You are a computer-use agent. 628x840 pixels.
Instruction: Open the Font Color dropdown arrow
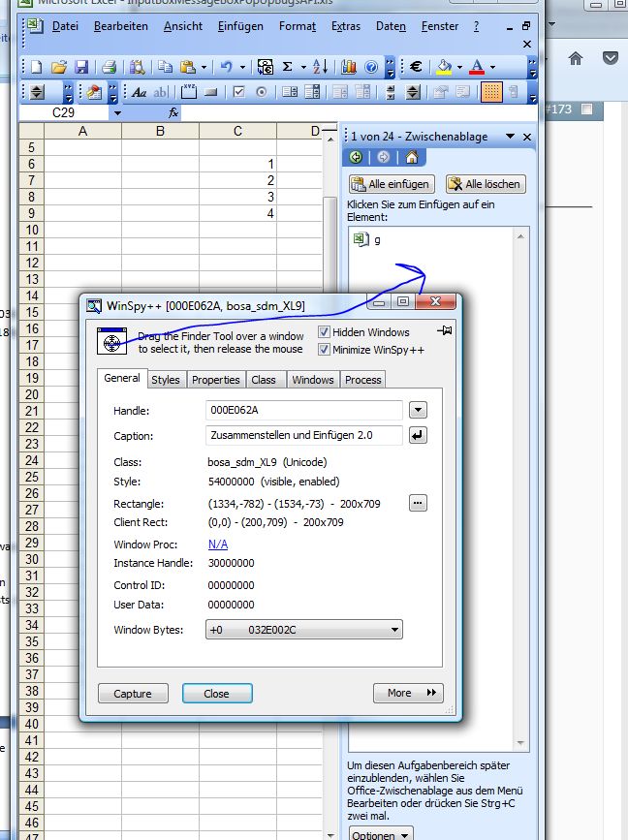point(492,67)
